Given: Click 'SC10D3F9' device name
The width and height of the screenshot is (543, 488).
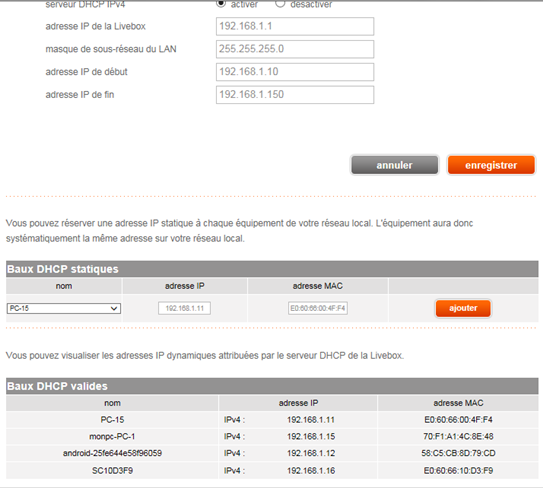Looking at the screenshot, I should pos(113,471).
